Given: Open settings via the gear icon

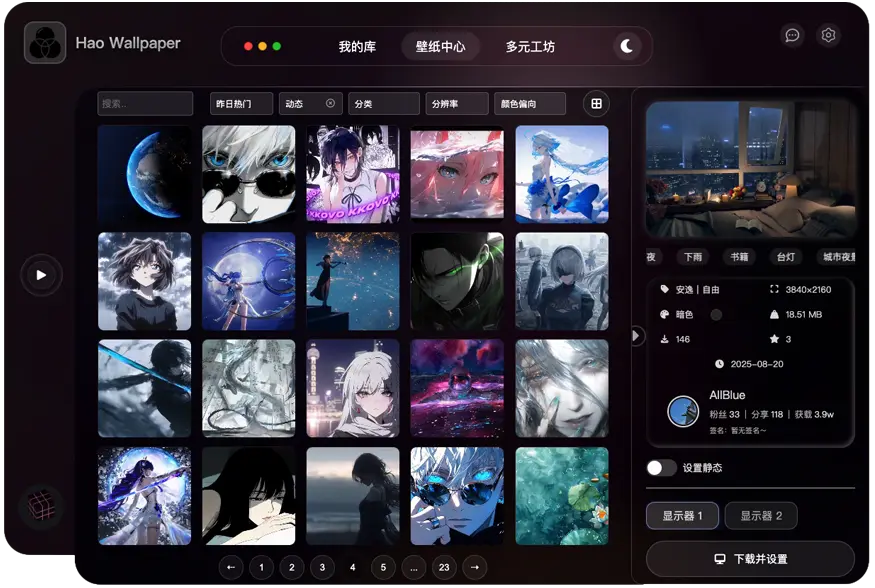Looking at the screenshot, I should coord(828,36).
